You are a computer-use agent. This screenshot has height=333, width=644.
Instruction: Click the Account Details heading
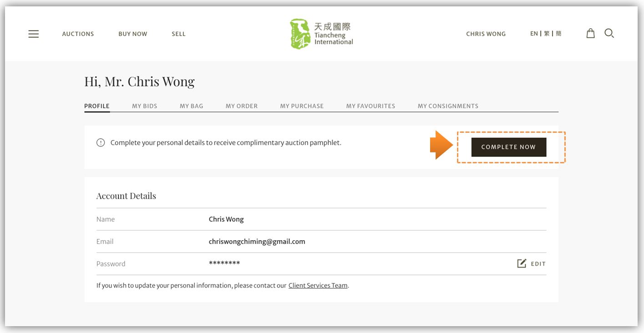(126, 196)
